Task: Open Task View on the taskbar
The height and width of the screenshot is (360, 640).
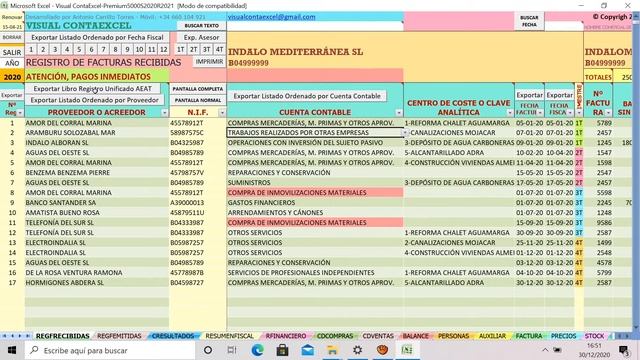Action: pyautogui.click(x=232, y=350)
